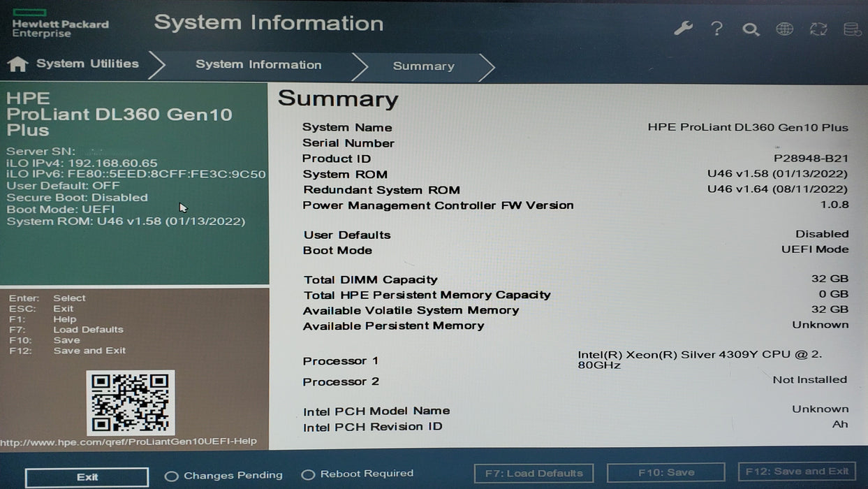Image resolution: width=868 pixels, height=489 pixels.
Task: Click Redundant System ROM v1.64 value
Action: pyautogui.click(x=777, y=189)
